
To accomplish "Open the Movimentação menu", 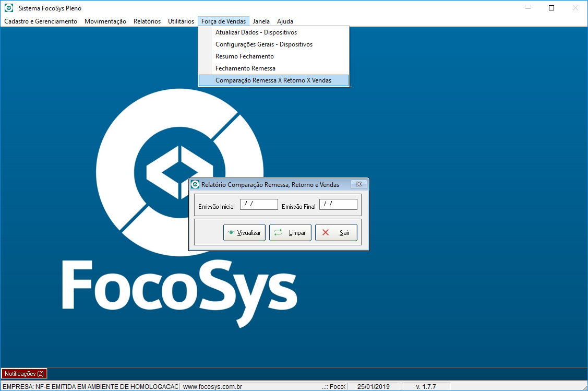I will (105, 21).
